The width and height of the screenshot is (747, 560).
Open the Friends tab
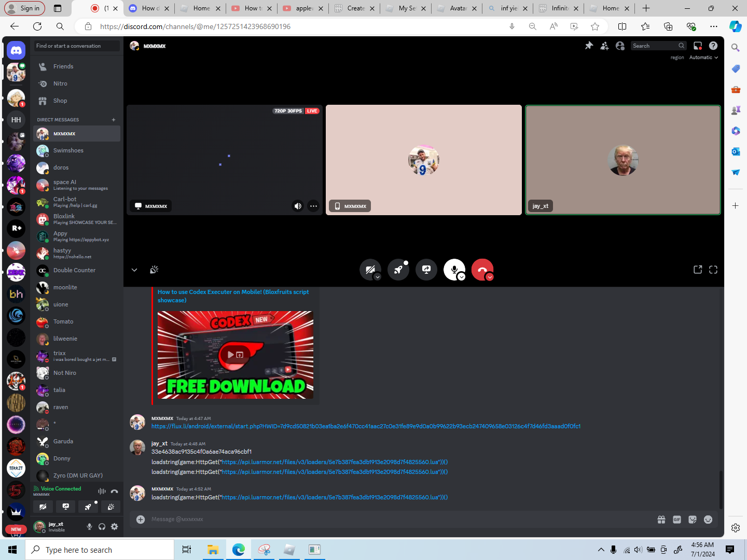pos(77,66)
